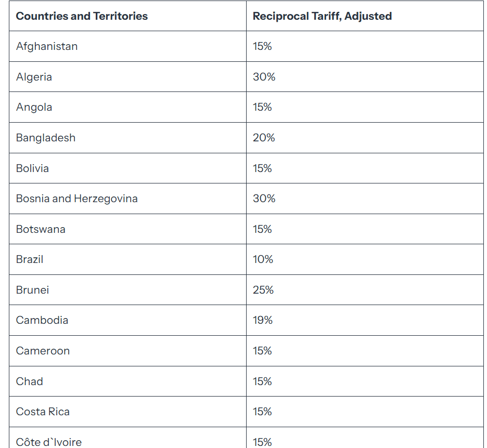
Task: Select the Bolivia country cell
Action: pyautogui.click(x=32, y=168)
